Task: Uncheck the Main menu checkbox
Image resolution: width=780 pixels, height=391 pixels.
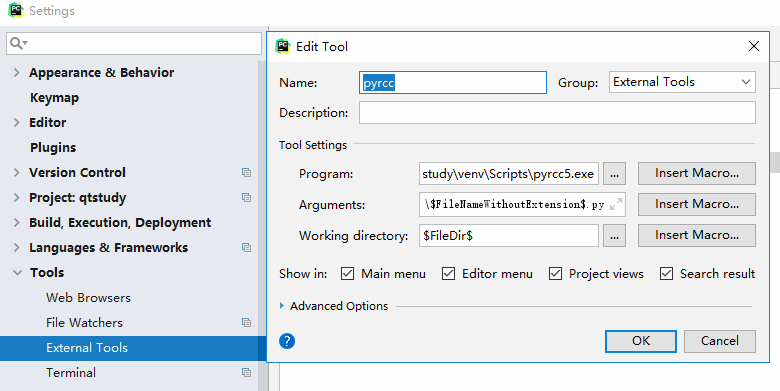Action: click(x=347, y=274)
